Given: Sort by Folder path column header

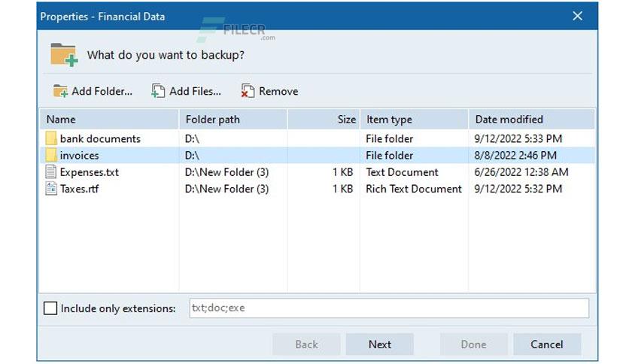Looking at the screenshot, I should tap(233, 120).
